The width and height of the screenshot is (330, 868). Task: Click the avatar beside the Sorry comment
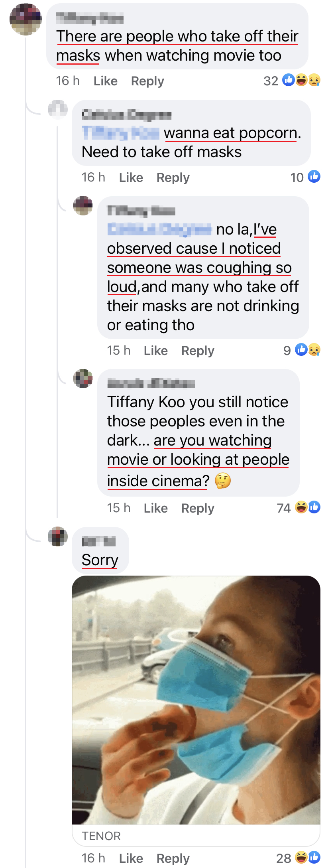click(x=58, y=537)
